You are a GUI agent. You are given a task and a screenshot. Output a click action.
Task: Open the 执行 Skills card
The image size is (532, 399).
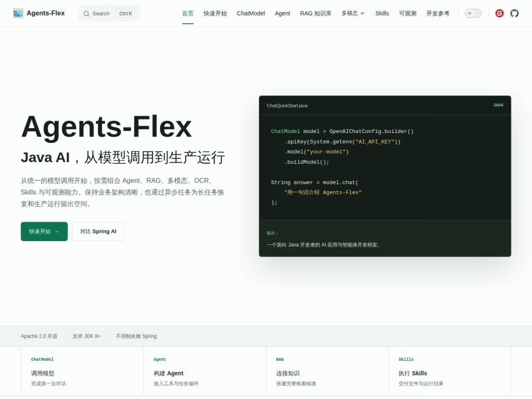tap(449, 371)
